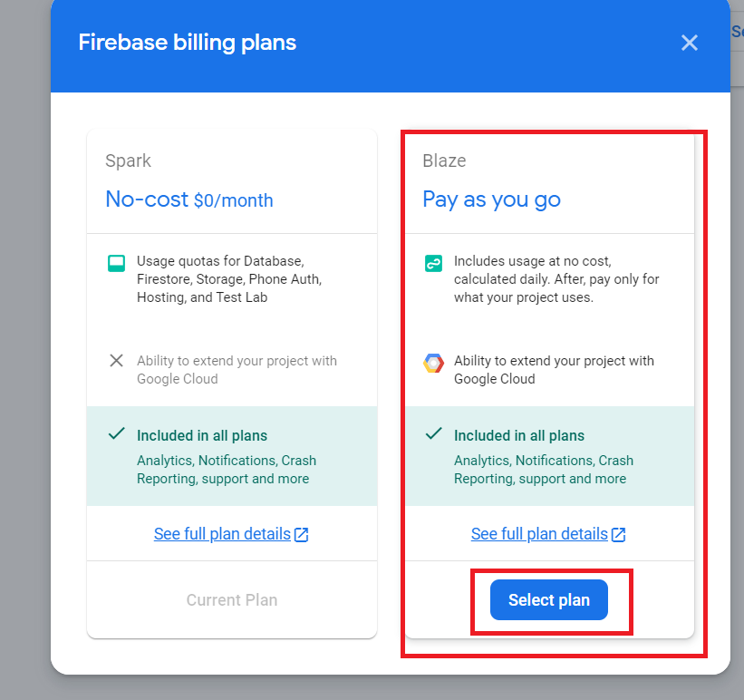The height and width of the screenshot is (700, 744).
Task: Click the green usage link icon on Blaze card
Action: [433, 263]
